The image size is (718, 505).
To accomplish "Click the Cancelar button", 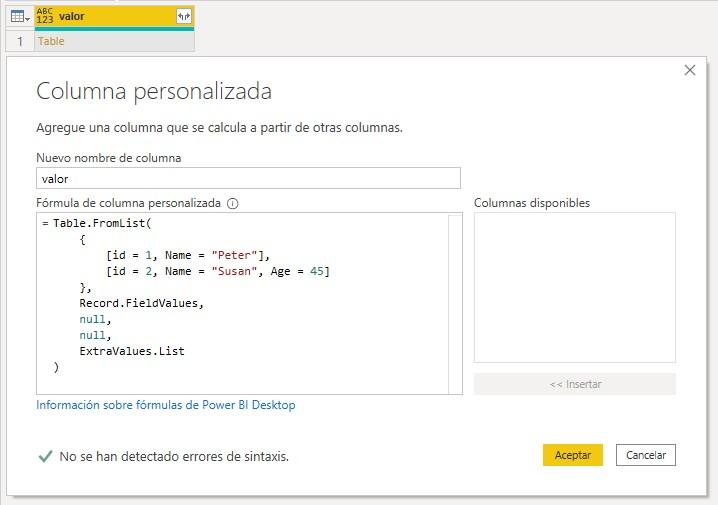I will pyautogui.click(x=646, y=455).
